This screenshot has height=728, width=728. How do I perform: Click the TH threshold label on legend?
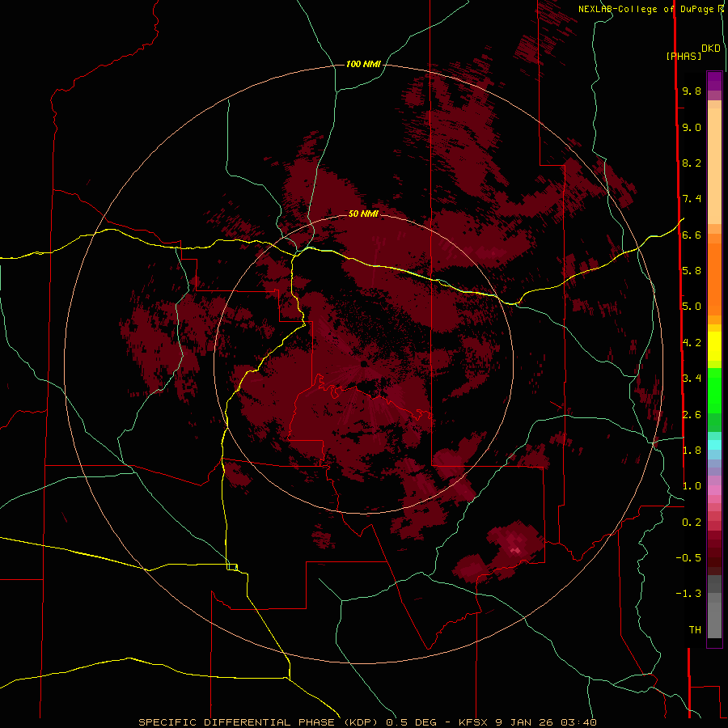pos(695,630)
